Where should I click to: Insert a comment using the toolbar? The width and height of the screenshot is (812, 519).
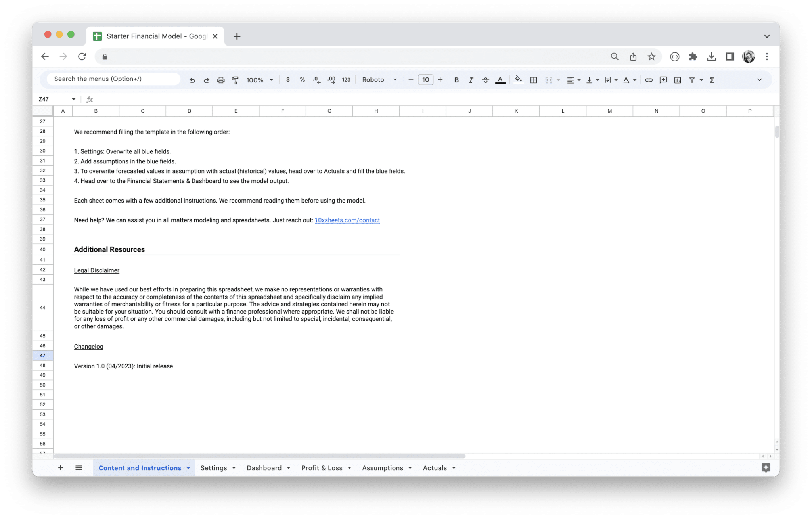click(663, 80)
